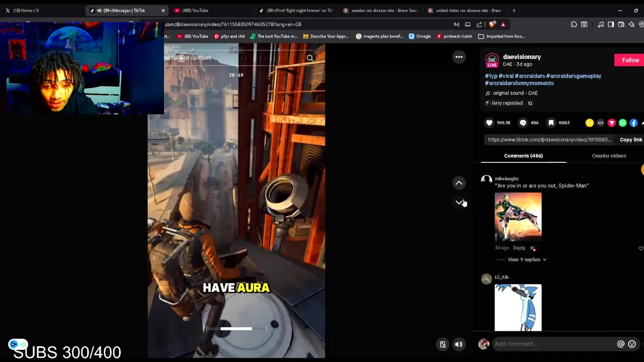Share the video to WhatsApp
The height and width of the screenshot is (362, 644).
pyautogui.click(x=623, y=123)
